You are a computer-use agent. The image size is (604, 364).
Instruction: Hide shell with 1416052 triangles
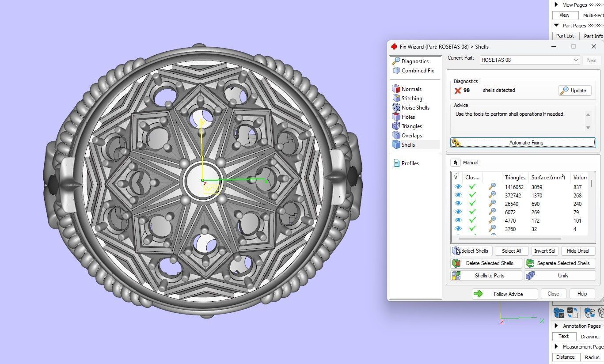tap(458, 187)
